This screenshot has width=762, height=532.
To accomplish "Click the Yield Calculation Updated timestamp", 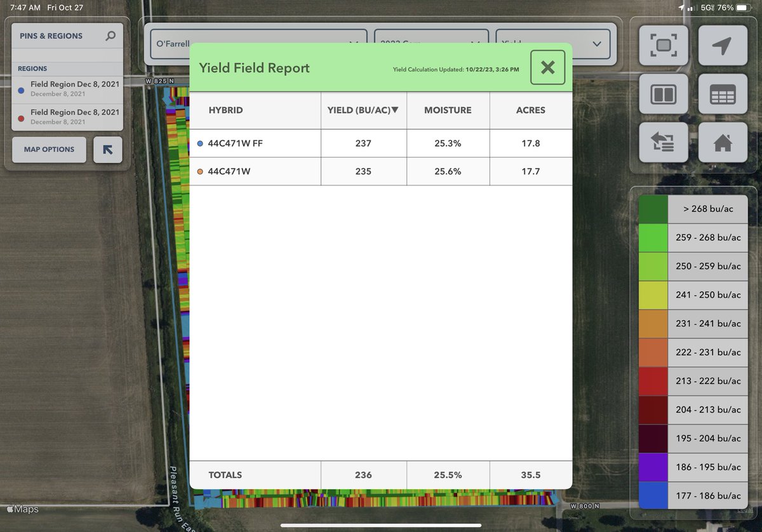I will [x=456, y=69].
